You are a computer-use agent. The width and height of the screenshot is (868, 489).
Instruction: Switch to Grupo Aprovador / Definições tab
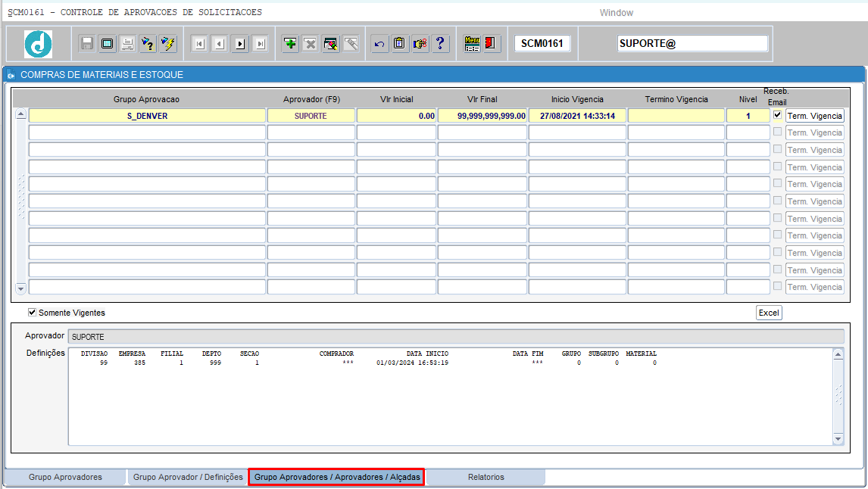click(188, 477)
